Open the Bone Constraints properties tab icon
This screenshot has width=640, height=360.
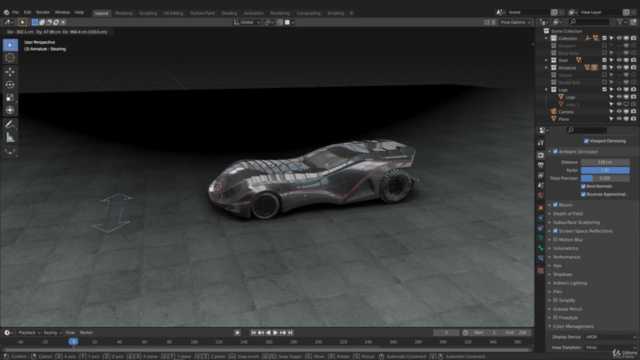541,258
